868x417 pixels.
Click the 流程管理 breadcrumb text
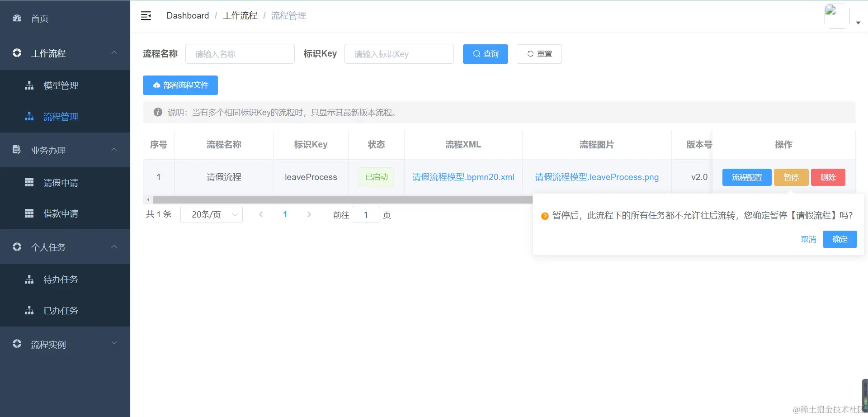tap(288, 16)
